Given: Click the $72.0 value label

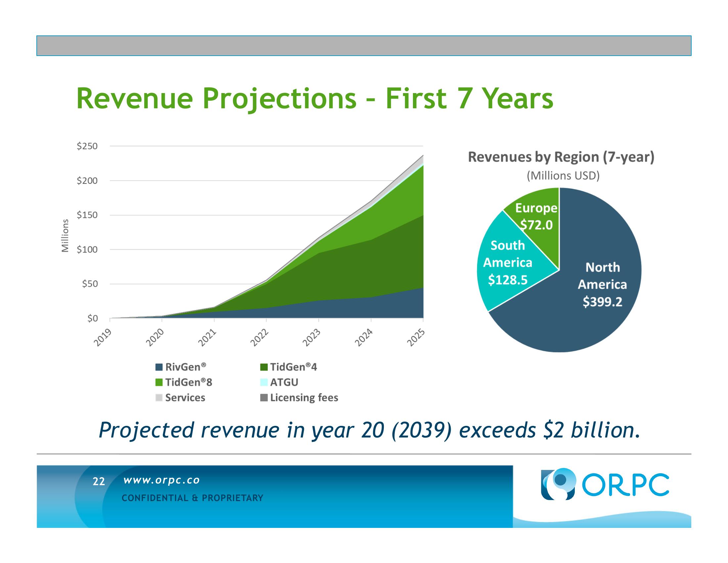Looking at the screenshot, I should (x=536, y=225).
